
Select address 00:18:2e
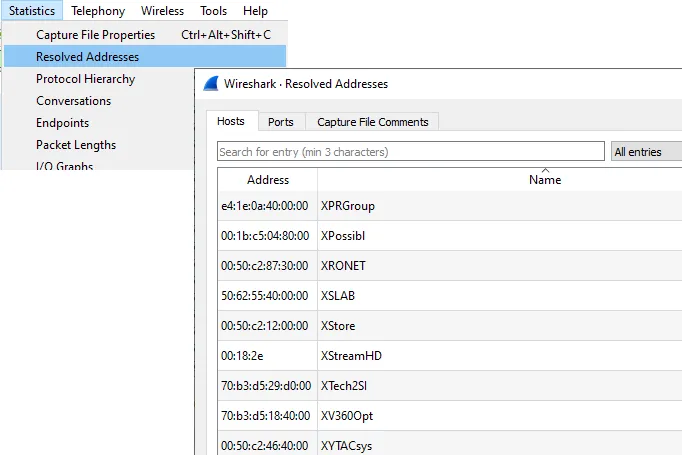click(x=267, y=356)
